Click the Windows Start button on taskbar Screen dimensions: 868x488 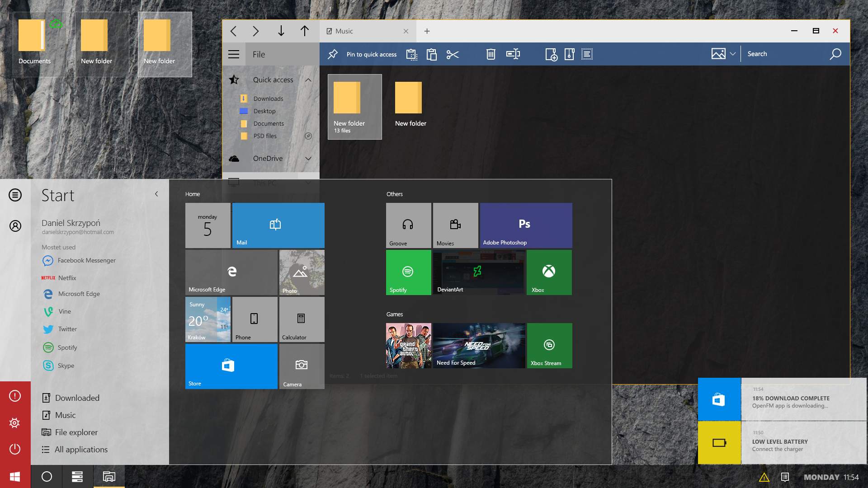coord(15,477)
